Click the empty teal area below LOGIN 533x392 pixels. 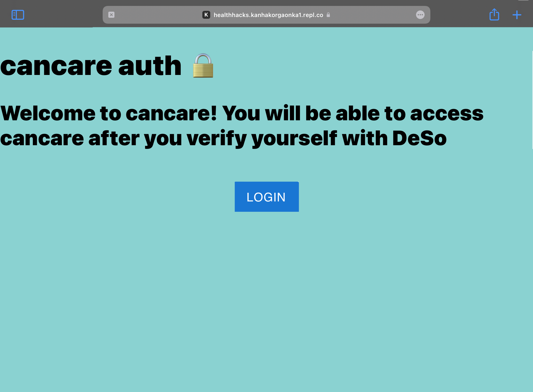point(266,296)
